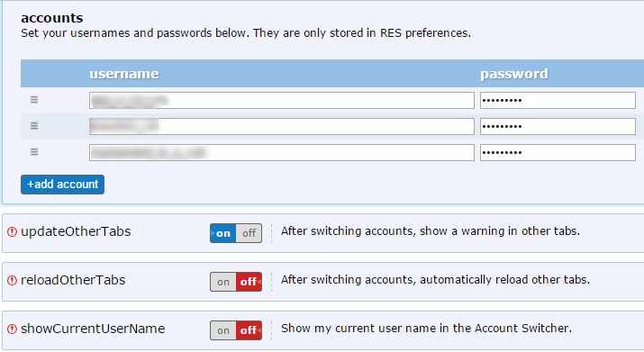
Task: Click the warning icon beside showCurrentUserName
Action: click(x=13, y=329)
